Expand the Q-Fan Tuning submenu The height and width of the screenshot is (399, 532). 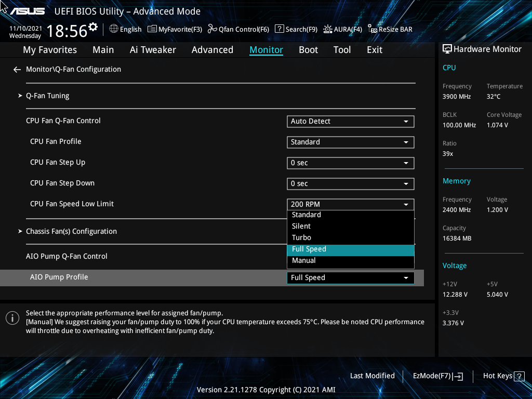coord(47,96)
